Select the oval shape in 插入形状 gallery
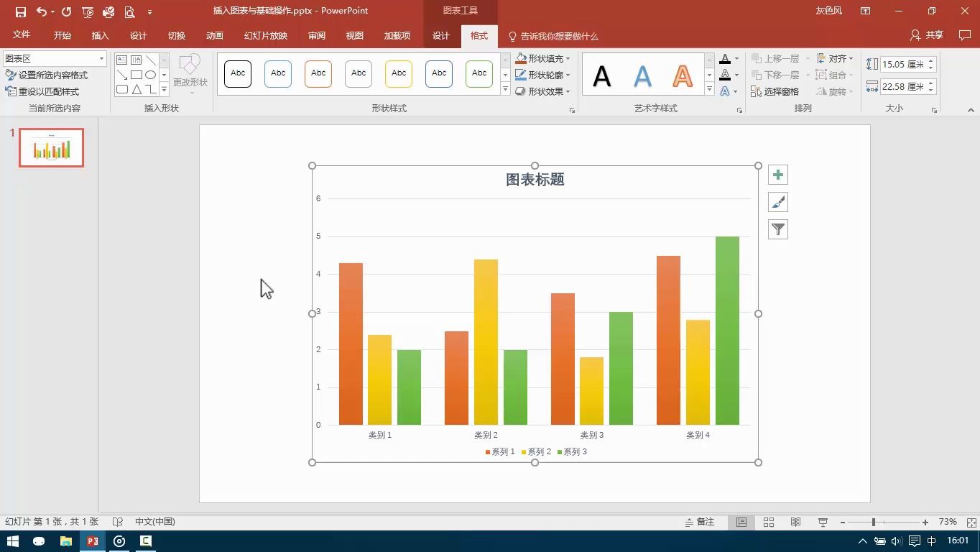This screenshot has width=980, height=552. point(150,75)
